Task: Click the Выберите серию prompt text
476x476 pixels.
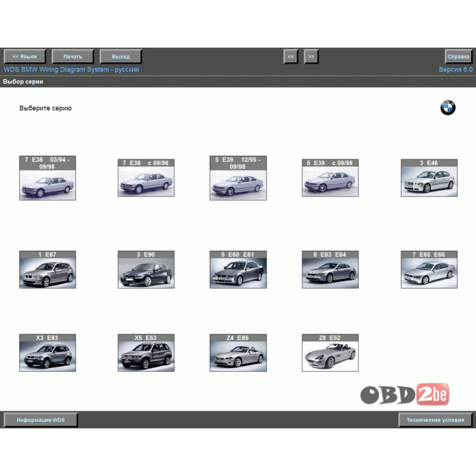Action: 46,109
